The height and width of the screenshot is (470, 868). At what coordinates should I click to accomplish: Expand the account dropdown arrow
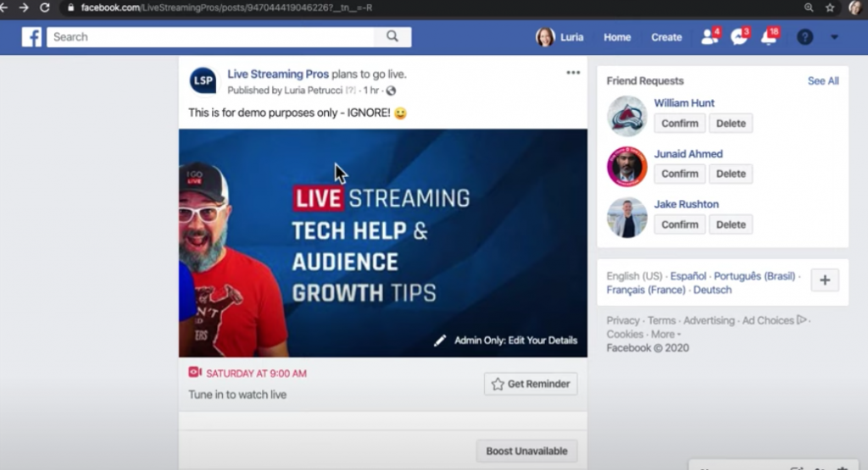click(x=834, y=37)
